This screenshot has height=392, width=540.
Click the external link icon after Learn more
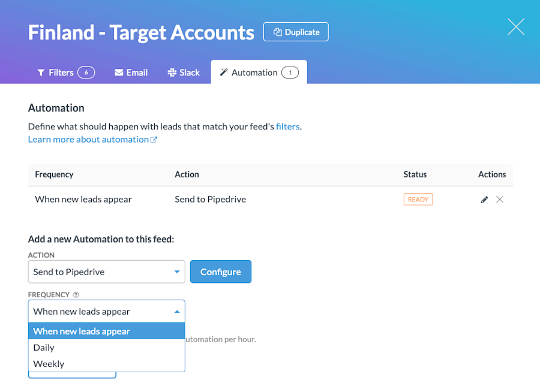point(155,139)
